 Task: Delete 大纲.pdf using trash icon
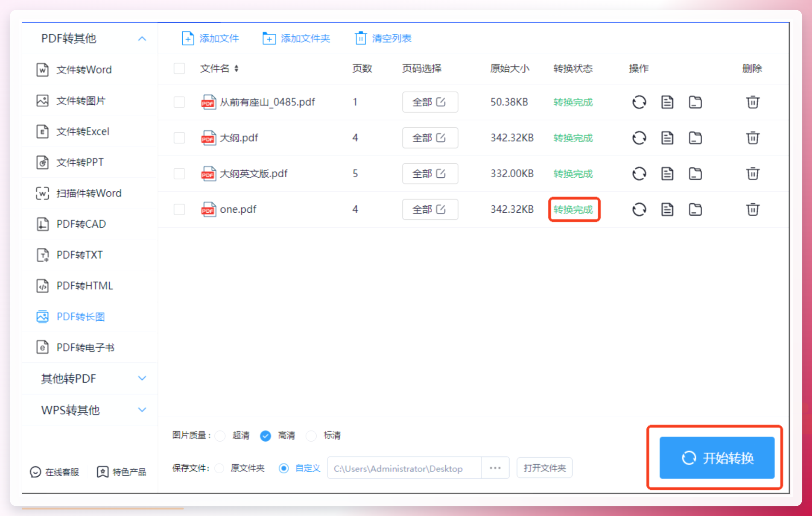[752, 138]
